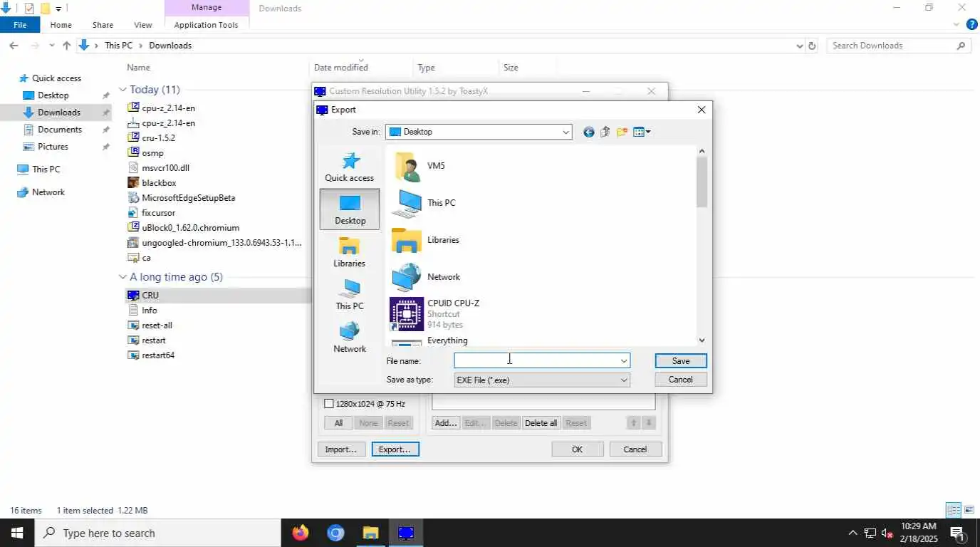
Task: Open Documents in Quick access sidebar
Action: click(x=60, y=130)
